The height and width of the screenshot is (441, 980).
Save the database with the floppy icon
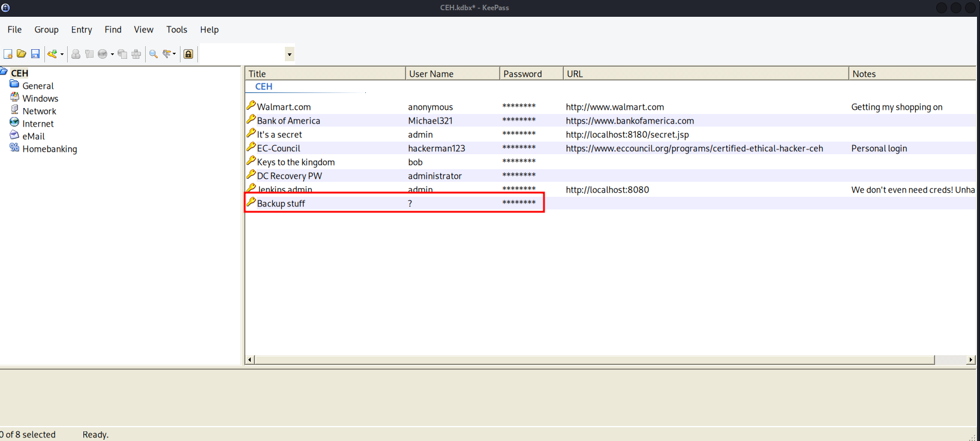point(35,54)
